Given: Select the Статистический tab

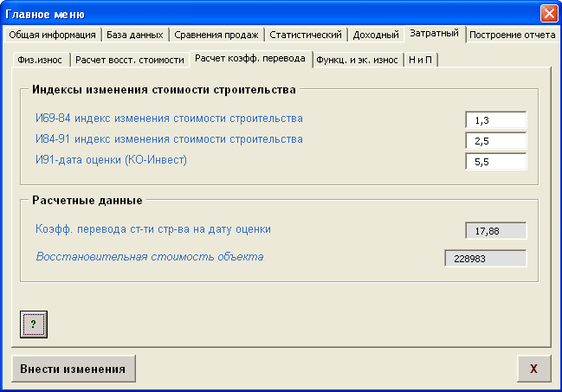Looking at the screenshot, I should point(306,35).
